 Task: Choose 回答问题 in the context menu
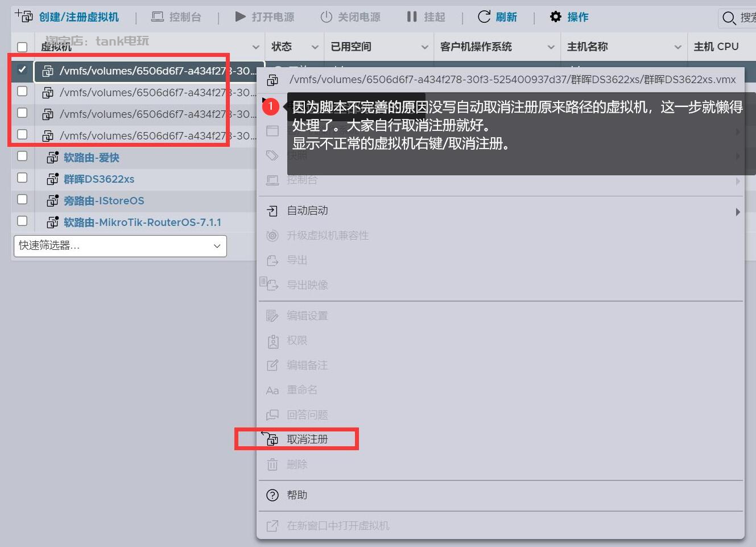(307, 414)
